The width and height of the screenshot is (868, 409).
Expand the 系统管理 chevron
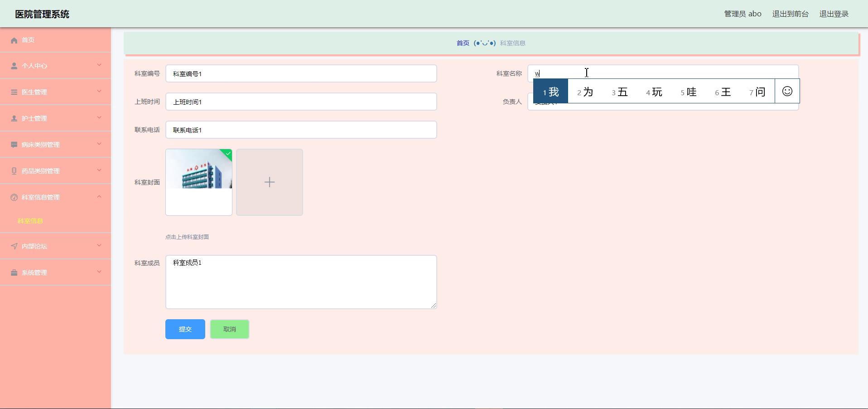pyautogui.click(x=99, y=272)
